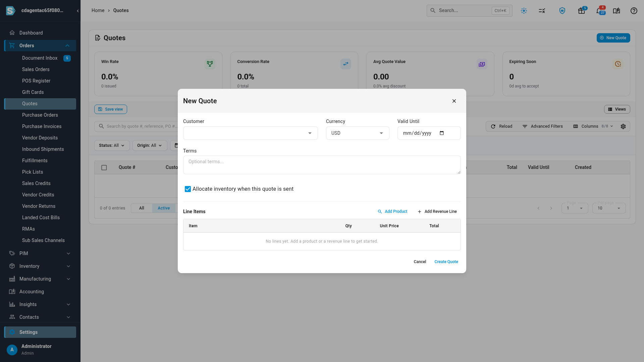Cancel the new quote
This screenshot has width=644, height=362.
coord(420,262)
